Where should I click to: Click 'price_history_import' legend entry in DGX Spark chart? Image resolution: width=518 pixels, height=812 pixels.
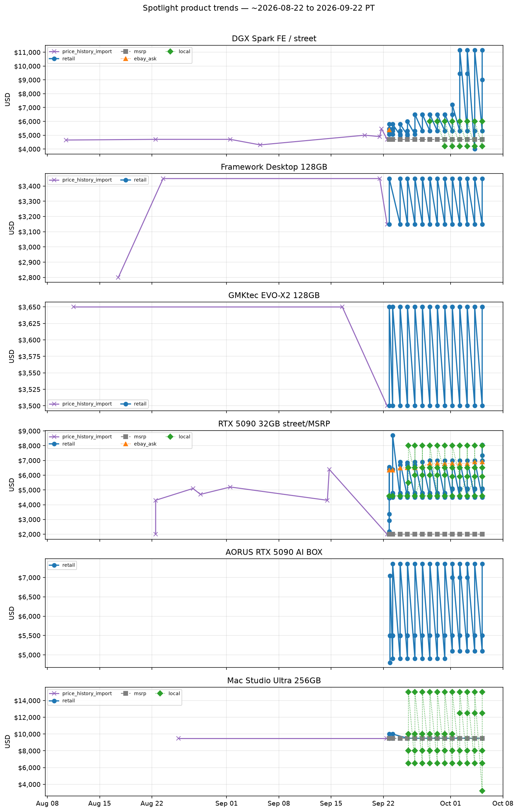(80, 51)
